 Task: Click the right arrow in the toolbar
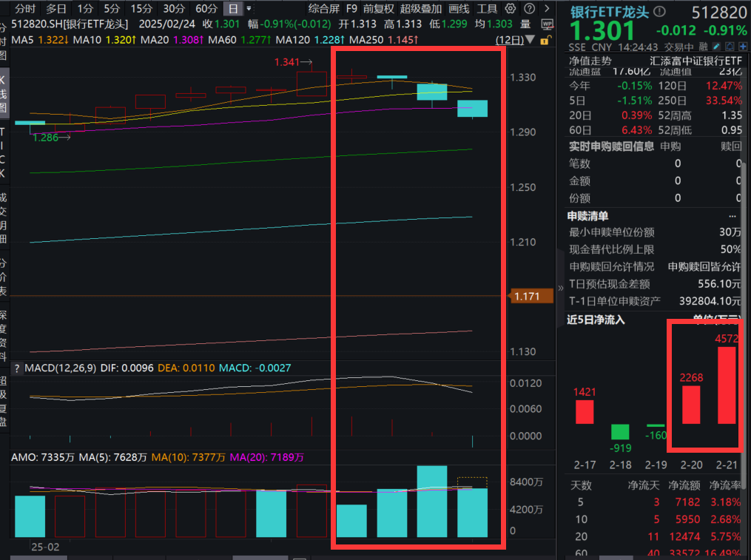547,9
